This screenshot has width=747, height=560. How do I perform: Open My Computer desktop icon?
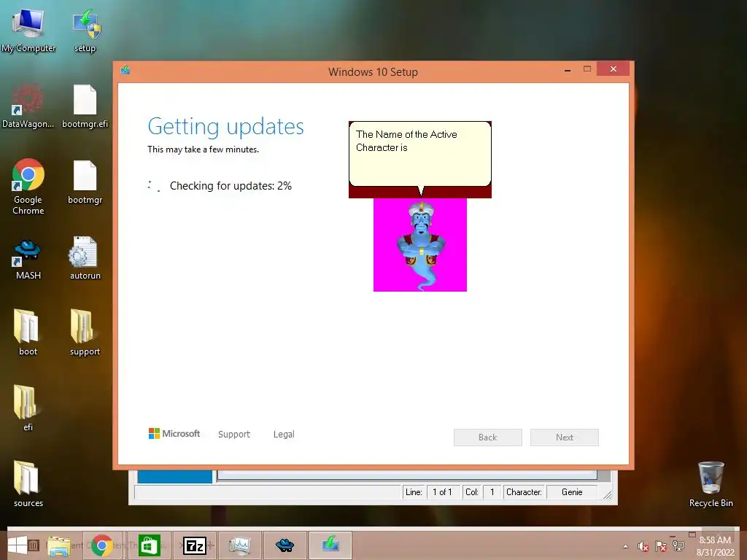[x=28, y=30]
